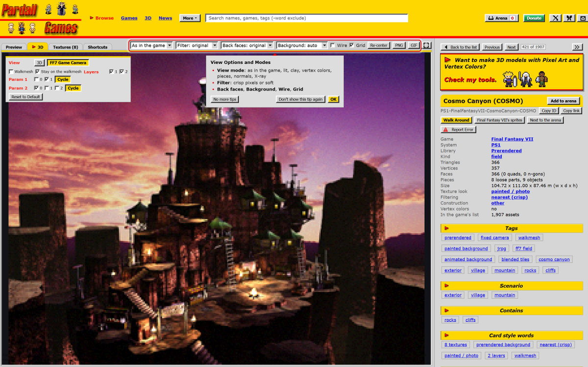The height and width of the screenshot is (367, 588).
Task: Open Final Fantasy VII game link
Action: click(512, 139)
